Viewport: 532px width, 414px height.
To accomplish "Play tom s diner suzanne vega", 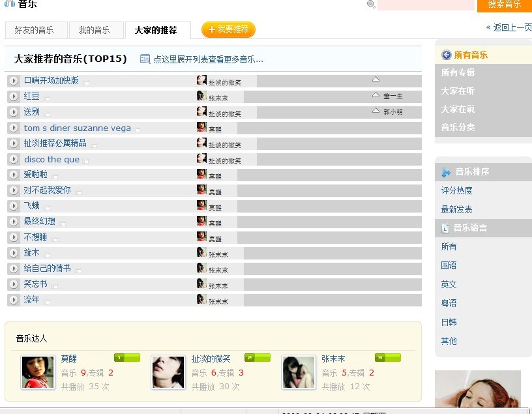I will tap(14, 128).
